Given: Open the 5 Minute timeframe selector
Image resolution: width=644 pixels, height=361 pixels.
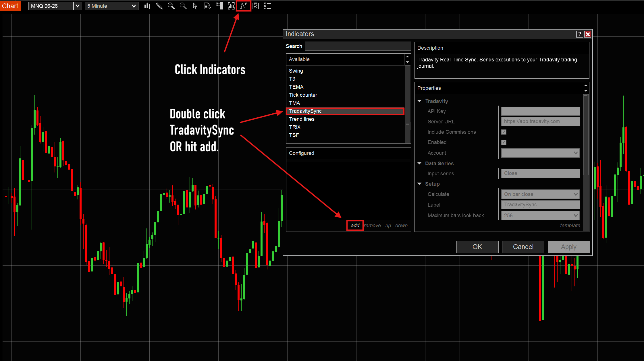Looking at the screenshot, I should pyautogui.click(x=111, y=6).
